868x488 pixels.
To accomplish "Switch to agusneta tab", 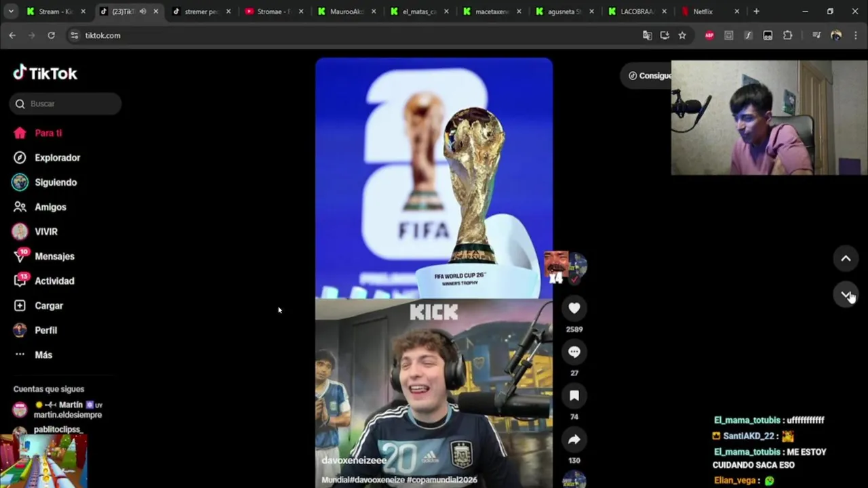I will (565, 12).
